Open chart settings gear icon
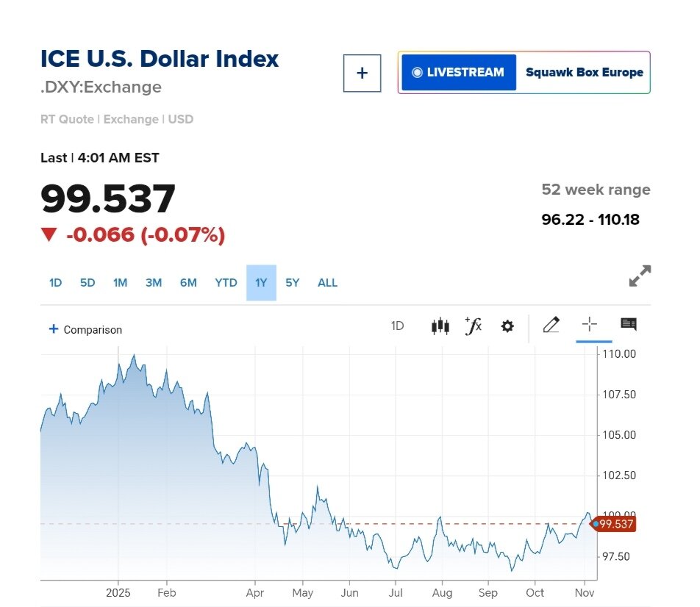 pyautogui.click(x=507, y=326)
